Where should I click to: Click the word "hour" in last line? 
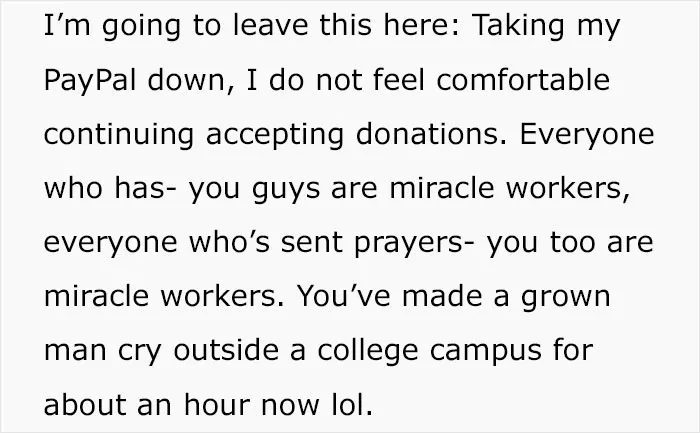217,404
